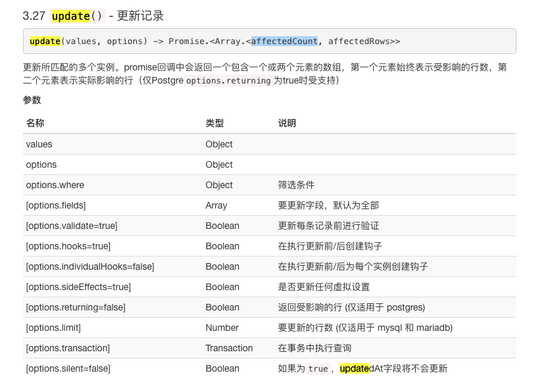Click the 参数 subheading
544x392 pixels.
(x=32, y=100)
